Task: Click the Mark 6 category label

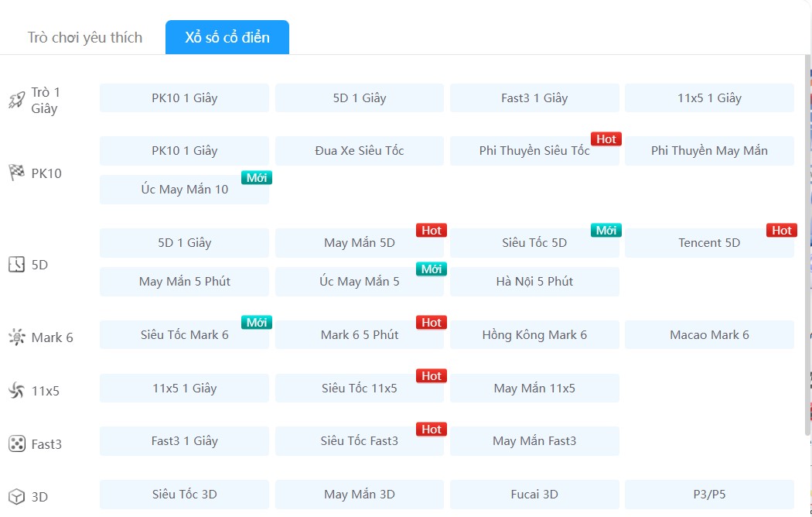Action: tap(53, 337)
